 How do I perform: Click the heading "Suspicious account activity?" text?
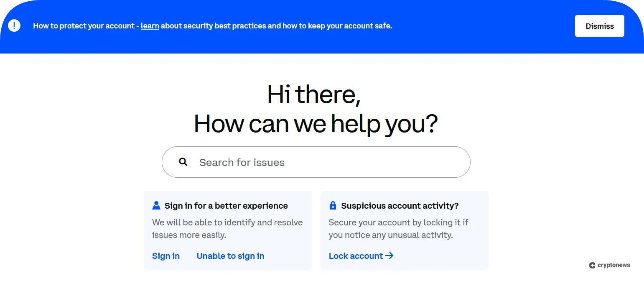pos(400,205)
